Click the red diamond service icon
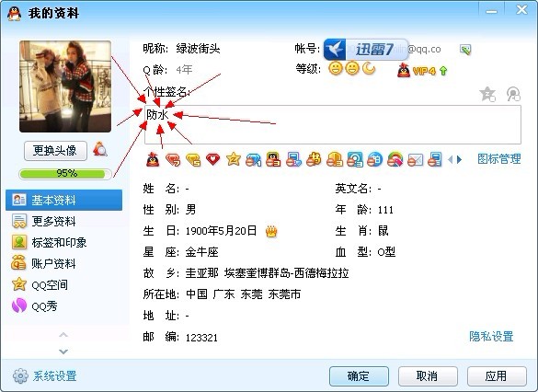The height and width of the screenshot is (392, 538). coord(173,159)
